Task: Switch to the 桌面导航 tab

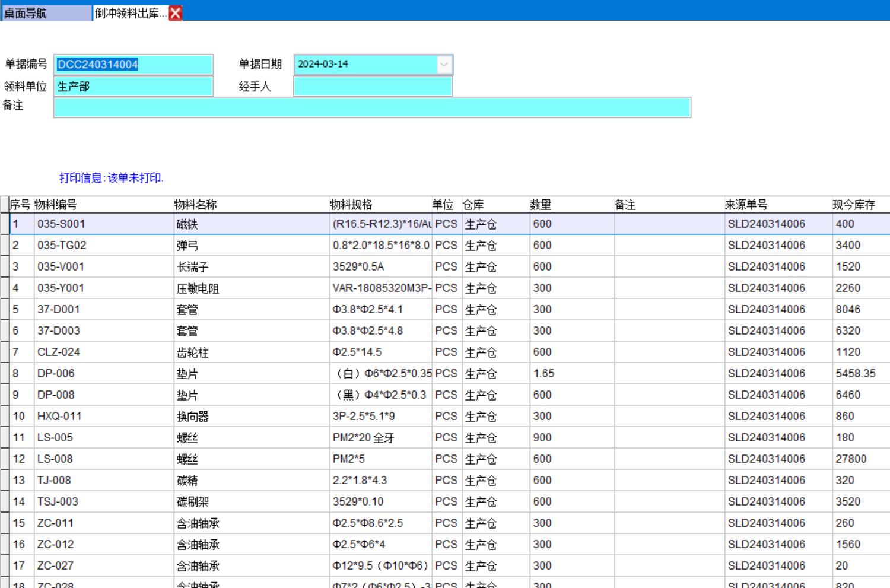Action: click(46, 13)
